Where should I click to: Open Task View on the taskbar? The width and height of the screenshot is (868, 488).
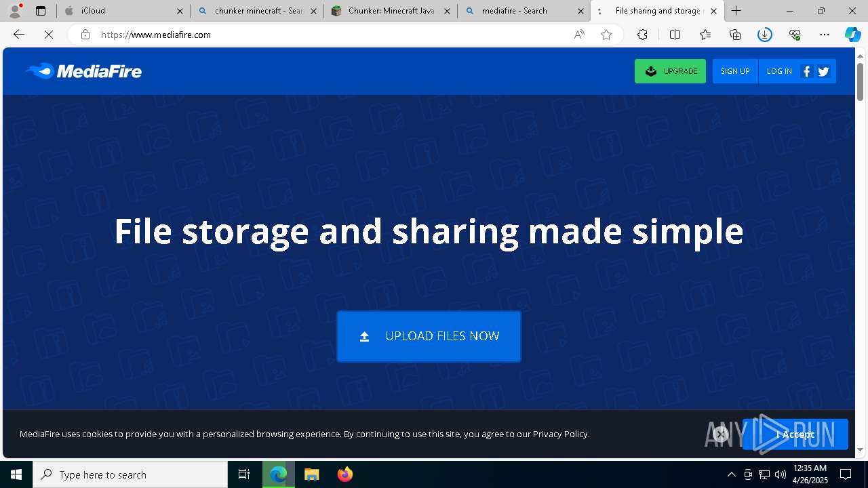[244, 474]
